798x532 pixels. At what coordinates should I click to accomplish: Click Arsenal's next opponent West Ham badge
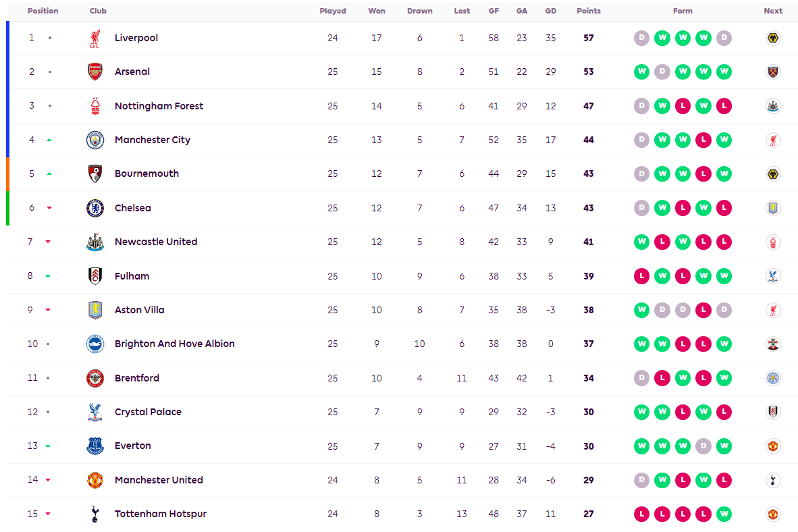click(774, 72)
